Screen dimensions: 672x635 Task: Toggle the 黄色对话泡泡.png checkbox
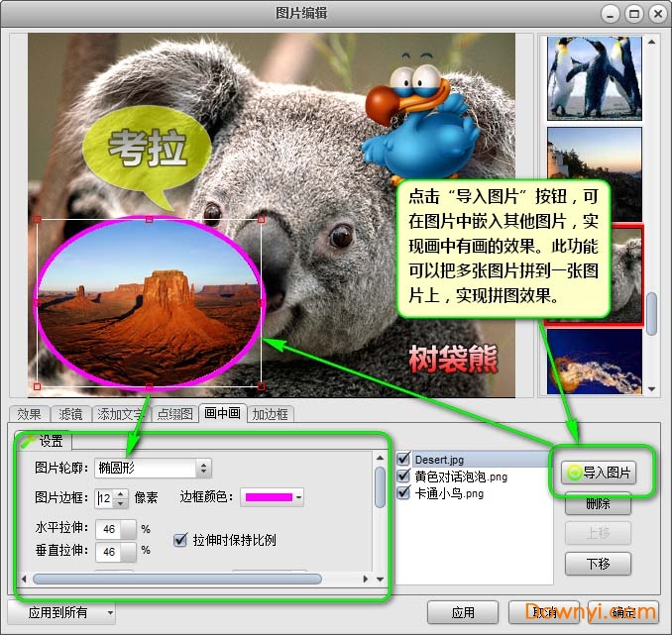coord(403,476)
